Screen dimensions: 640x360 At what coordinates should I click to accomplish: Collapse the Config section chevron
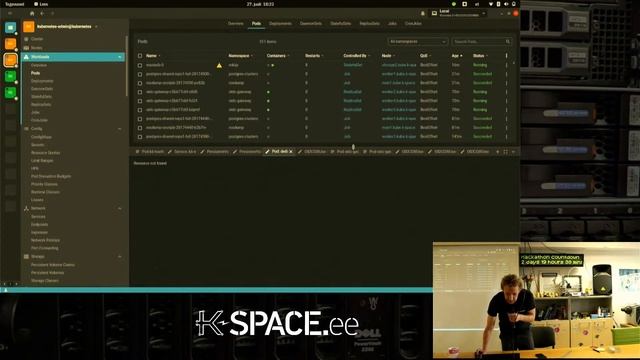click(120, 129)
